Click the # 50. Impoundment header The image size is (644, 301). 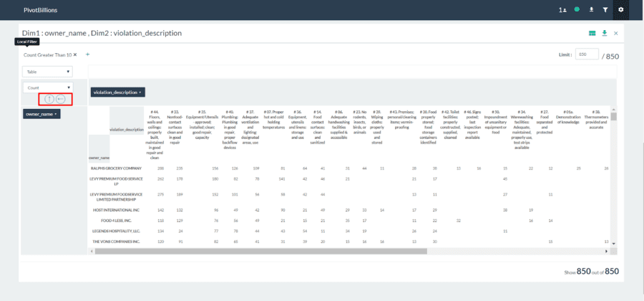tap(496, 122)
